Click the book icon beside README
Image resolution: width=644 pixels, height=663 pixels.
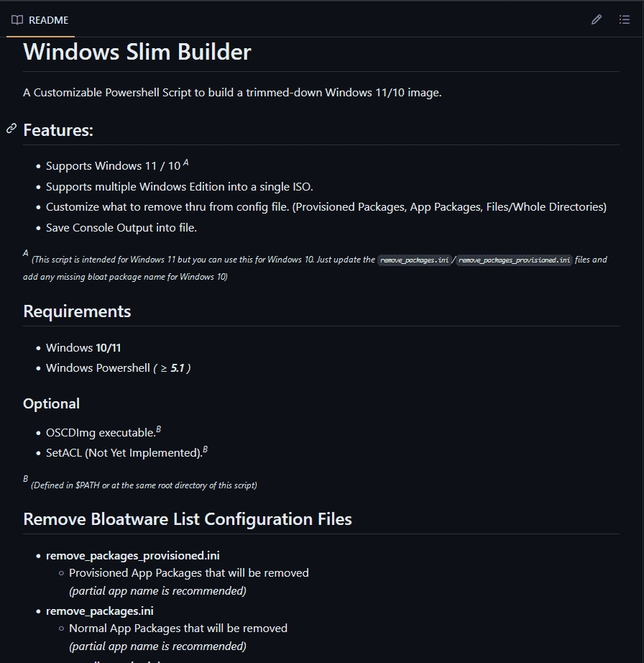tap(16, 20)
